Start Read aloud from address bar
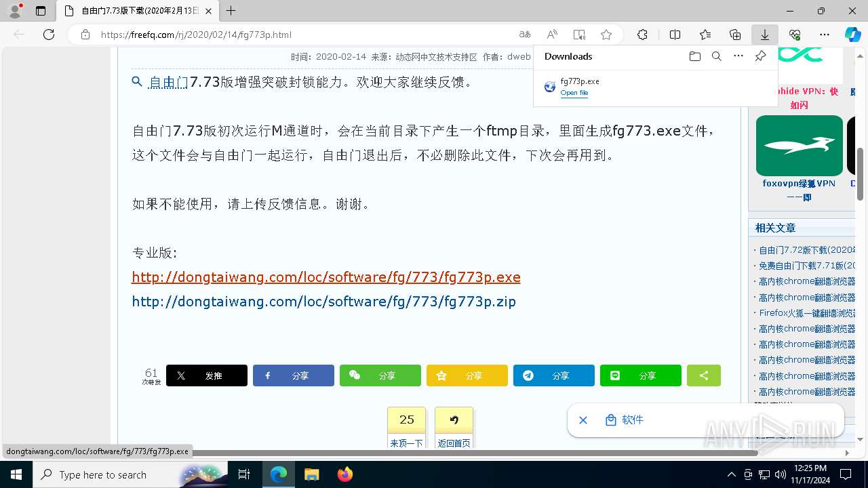Viewport: 868px width, 488px height. pos(552,35)
